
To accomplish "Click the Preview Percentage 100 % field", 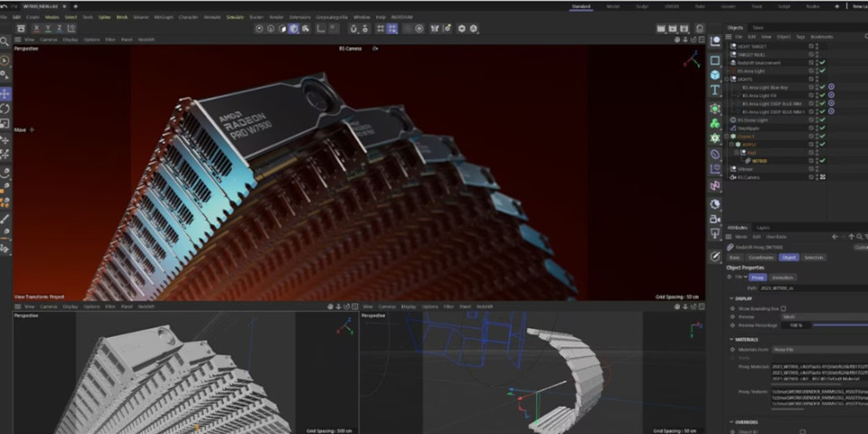I will 796,325.
